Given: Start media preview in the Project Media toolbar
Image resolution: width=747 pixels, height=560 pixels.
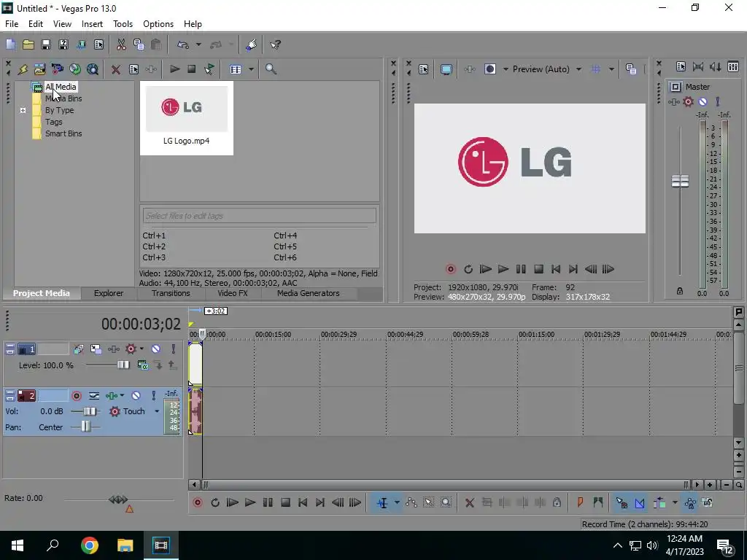Looking at the screenshot, I should (175, 69).
